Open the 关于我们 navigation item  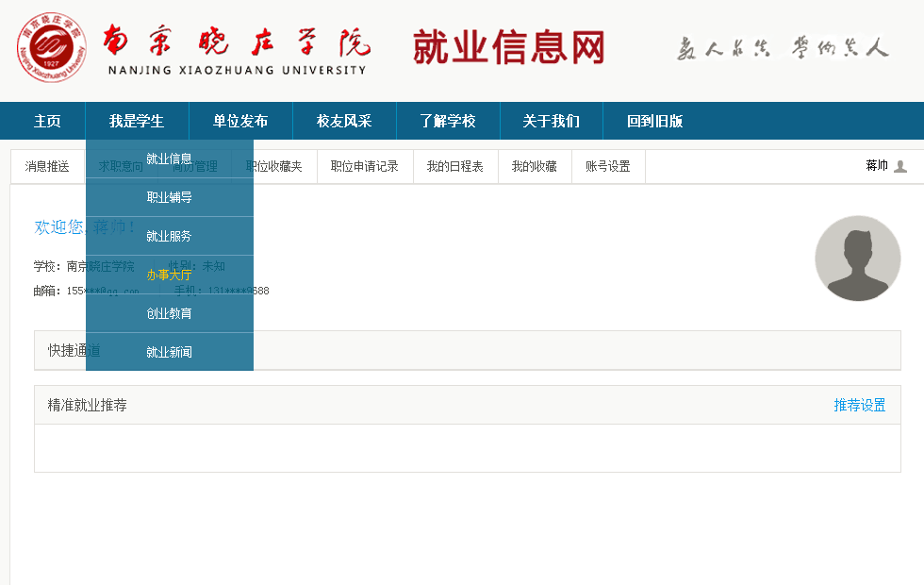click(552, 121)
